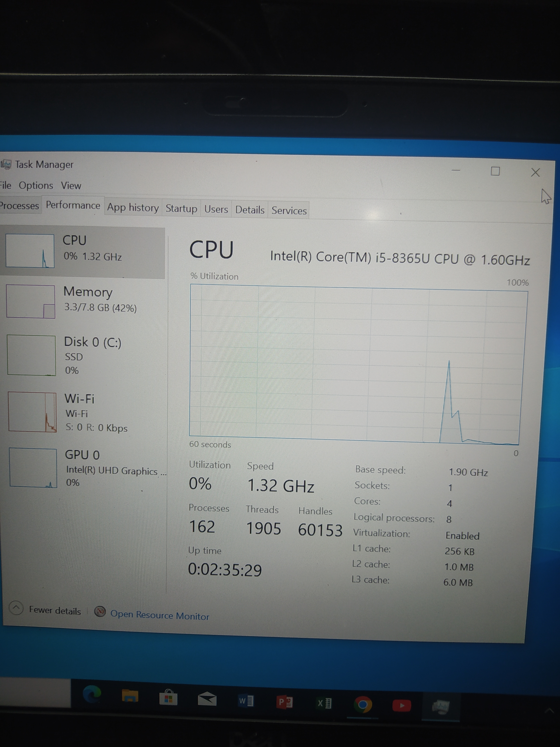Switch to the Services tab

289,210
